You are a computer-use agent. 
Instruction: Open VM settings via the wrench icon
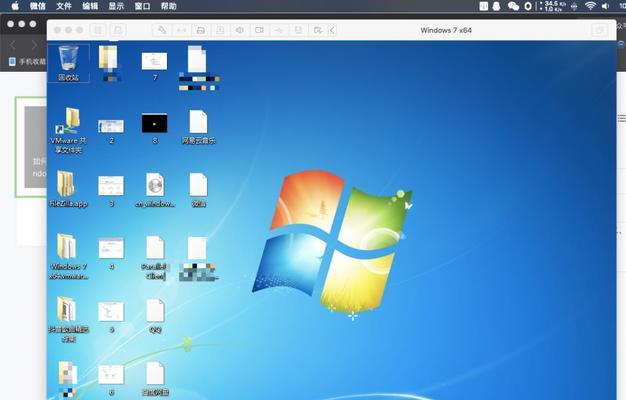tap(162, 30)
